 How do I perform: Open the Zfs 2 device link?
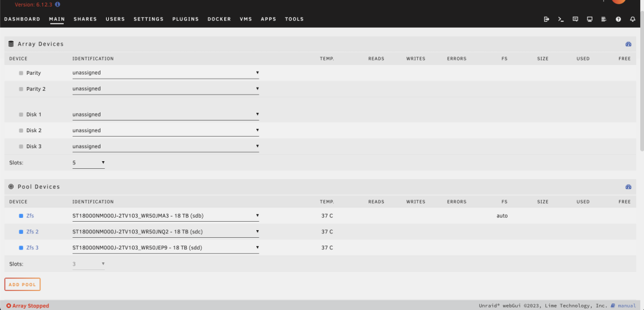pos(32,231)
